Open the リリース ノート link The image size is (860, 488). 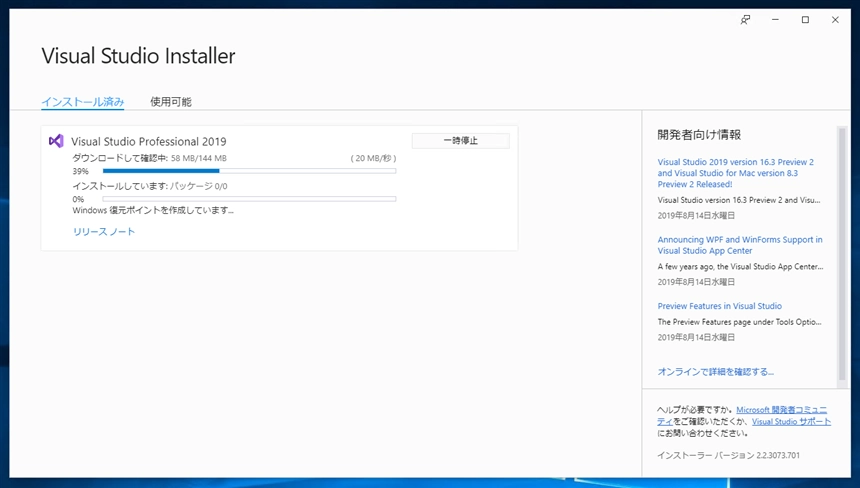104,231
